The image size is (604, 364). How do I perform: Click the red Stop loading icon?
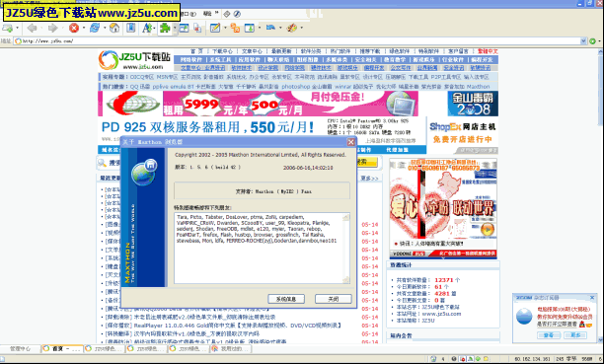pos(74,28)
